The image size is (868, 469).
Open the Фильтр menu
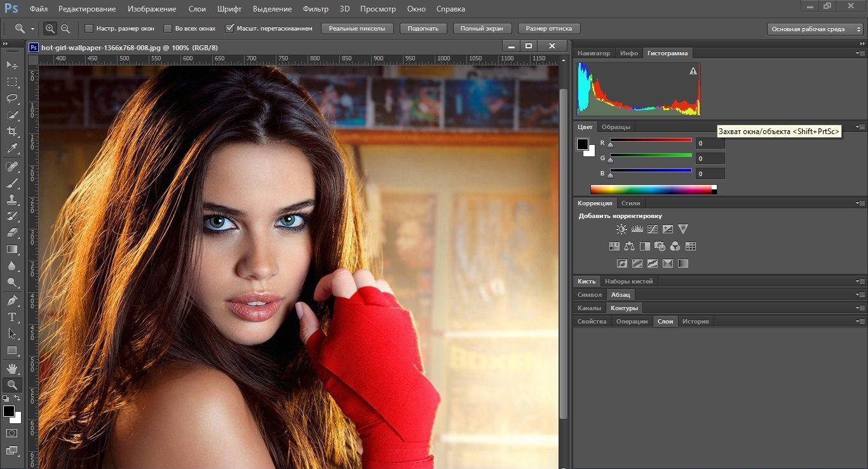coord(315,9)
